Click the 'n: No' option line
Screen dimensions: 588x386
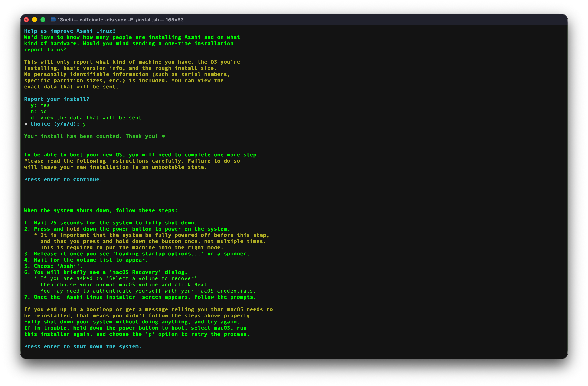pos(39,112)
